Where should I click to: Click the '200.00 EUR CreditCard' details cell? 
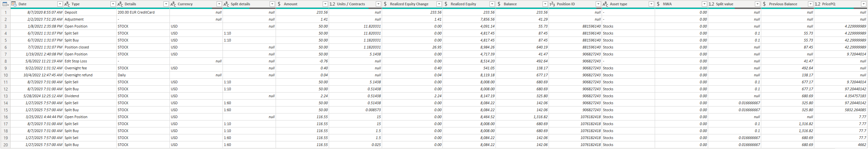pos(143,12)
